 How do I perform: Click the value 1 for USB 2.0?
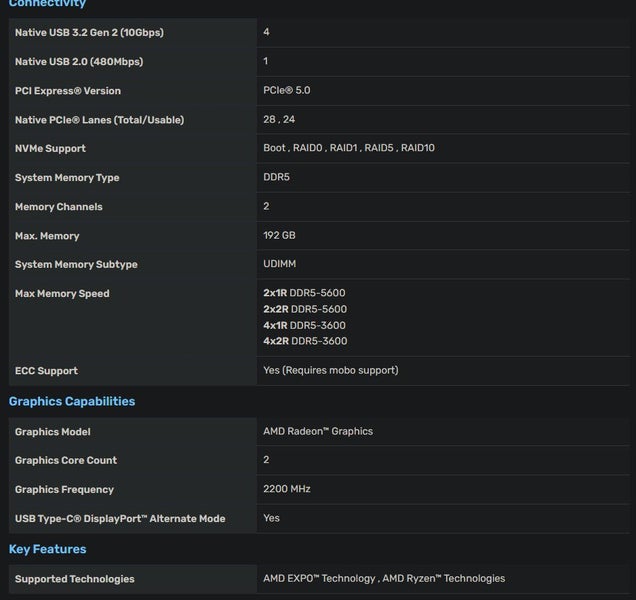266,61
